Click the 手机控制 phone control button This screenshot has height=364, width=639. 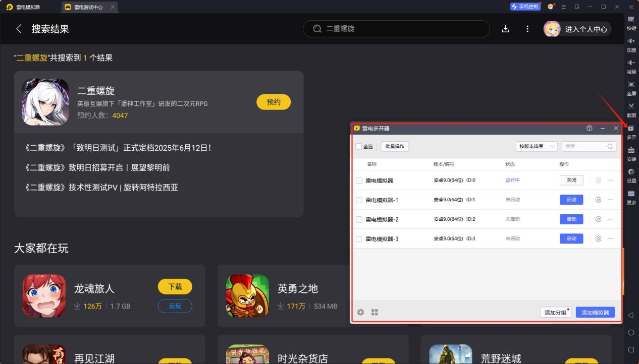pos(525,7)
